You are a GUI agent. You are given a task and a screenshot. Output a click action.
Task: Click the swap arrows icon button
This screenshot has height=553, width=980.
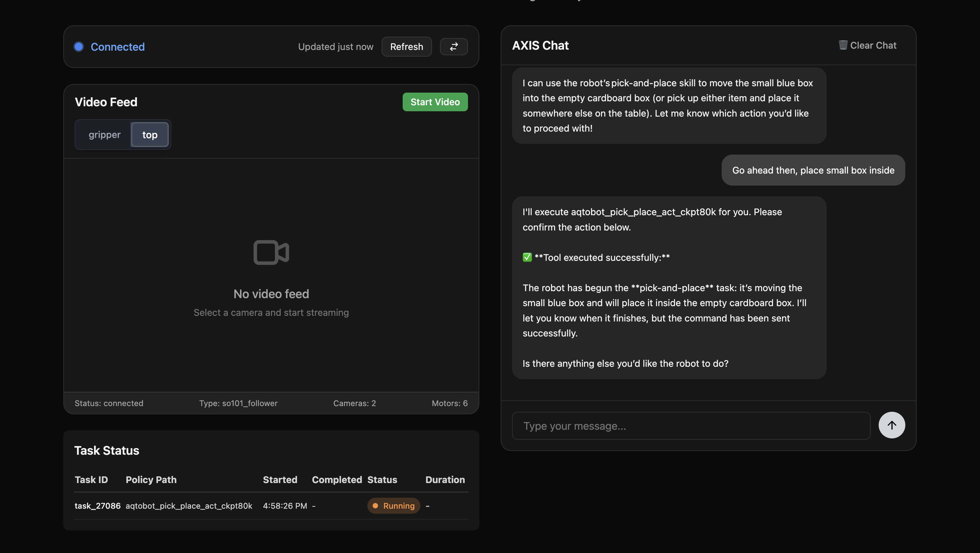click(x=453, y=47)
